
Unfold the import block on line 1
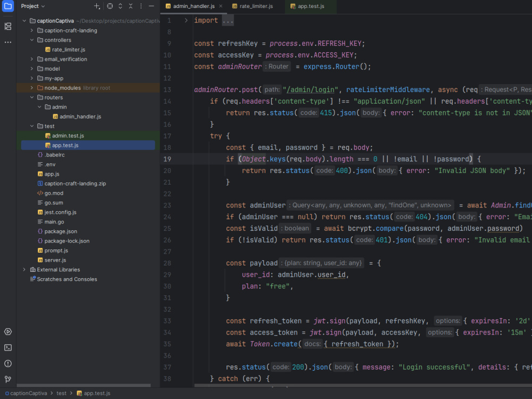186,20
